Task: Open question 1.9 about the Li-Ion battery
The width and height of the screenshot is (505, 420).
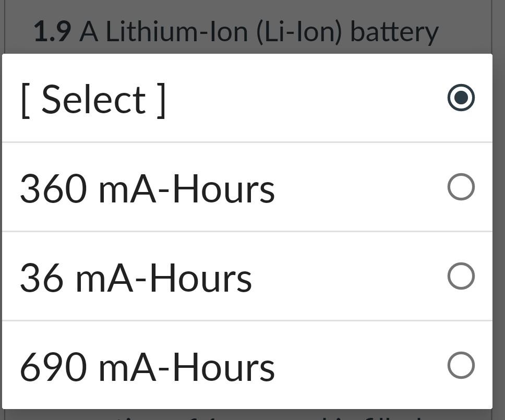Action: 235,30
